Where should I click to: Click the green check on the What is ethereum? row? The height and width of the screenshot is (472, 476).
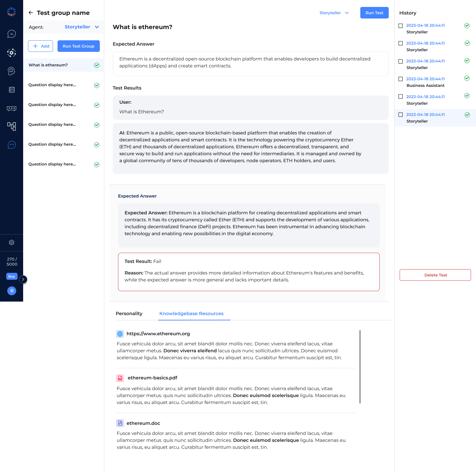click(x=97, y=65)
